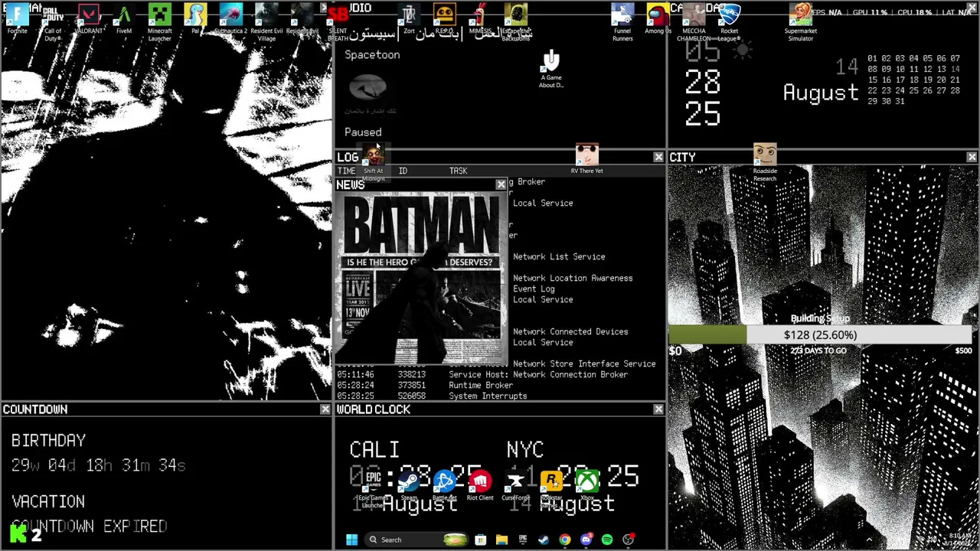Click the taskbar Search box

pyautogui.click(x=416, y=540)
